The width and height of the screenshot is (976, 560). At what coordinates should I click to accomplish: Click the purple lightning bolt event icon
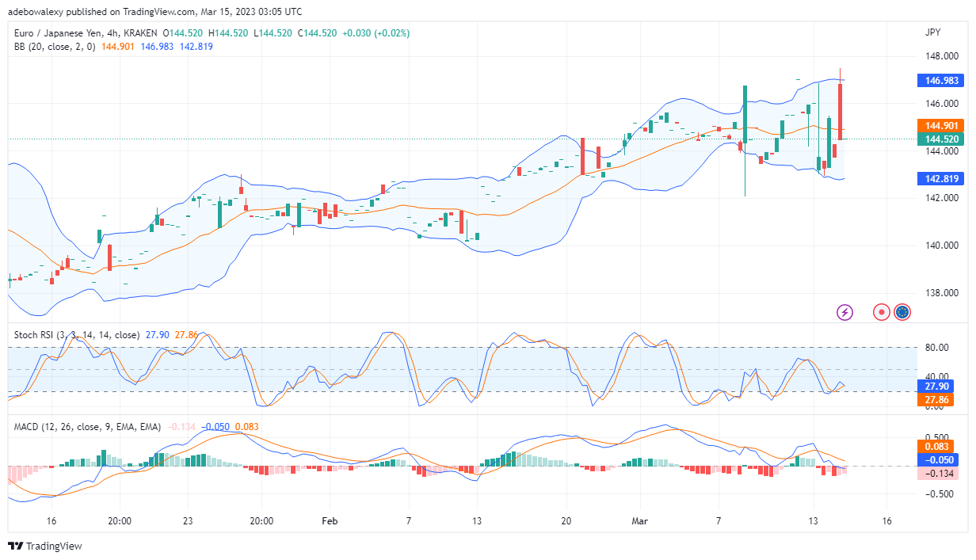tap(844, 312)
